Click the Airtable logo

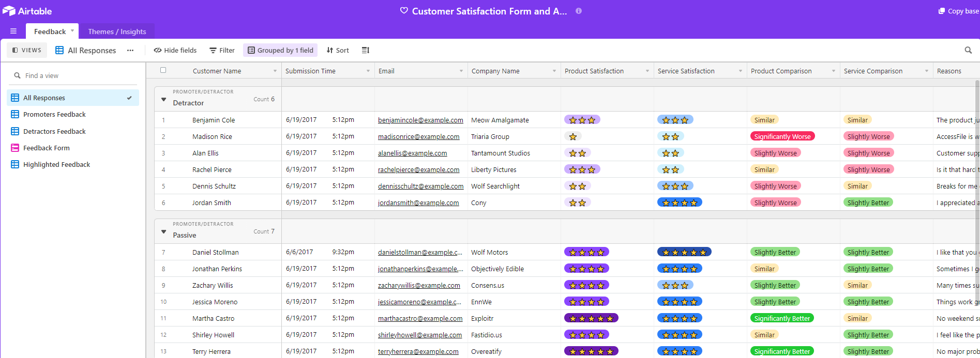[x=27, y=11]
